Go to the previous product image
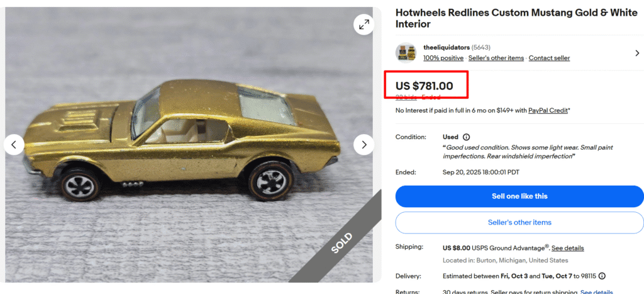This screenshot has width=644, height=294. point(14,145)
